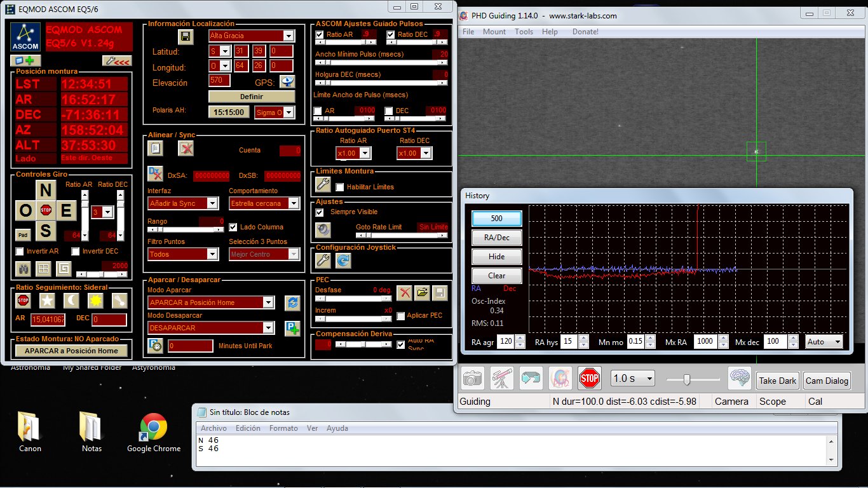The height and width of the screenshot is (488, 868).
Task: Stop tracking with the STOP sign in Ratio Seguimiento
Action: coord(24,300)
